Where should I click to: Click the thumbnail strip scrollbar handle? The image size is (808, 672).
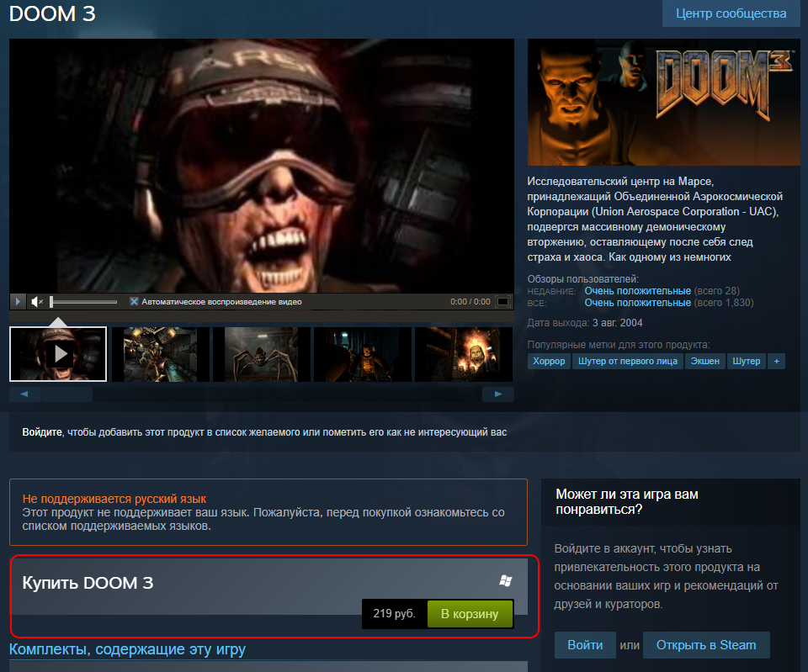(67, 394)
